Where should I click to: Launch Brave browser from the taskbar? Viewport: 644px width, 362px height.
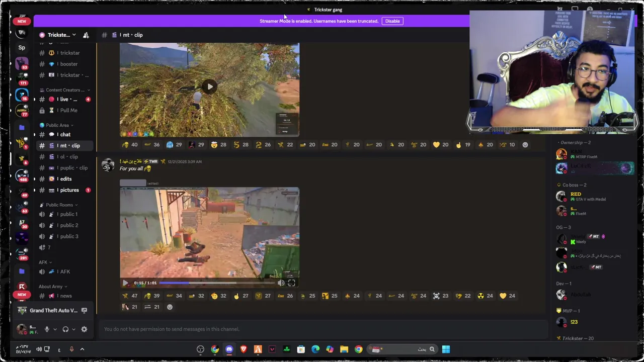click(x=244, y=349)
